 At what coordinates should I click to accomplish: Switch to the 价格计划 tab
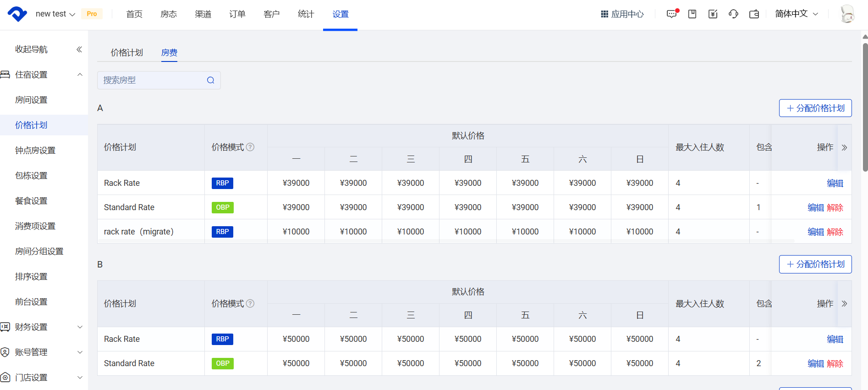pyautogui.click(x=127, y=53)
